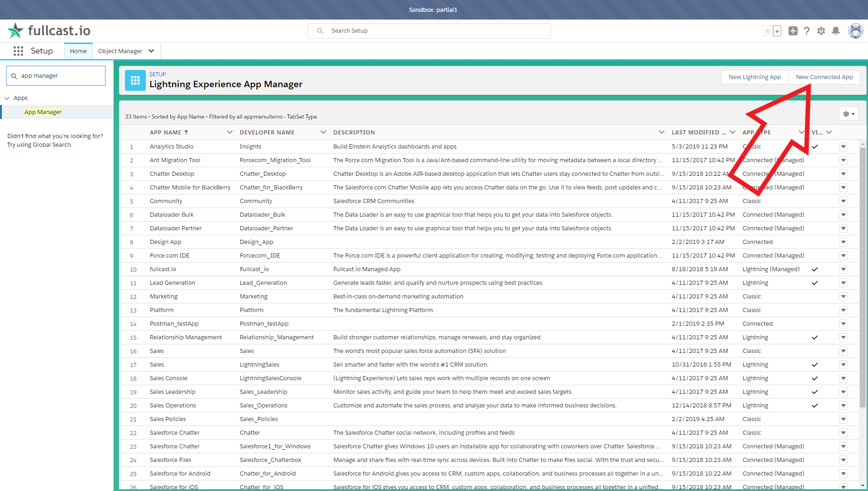This screenshot has height=491, width=868.
Task: Open row actions for Relationship Management
Action: 843,337
